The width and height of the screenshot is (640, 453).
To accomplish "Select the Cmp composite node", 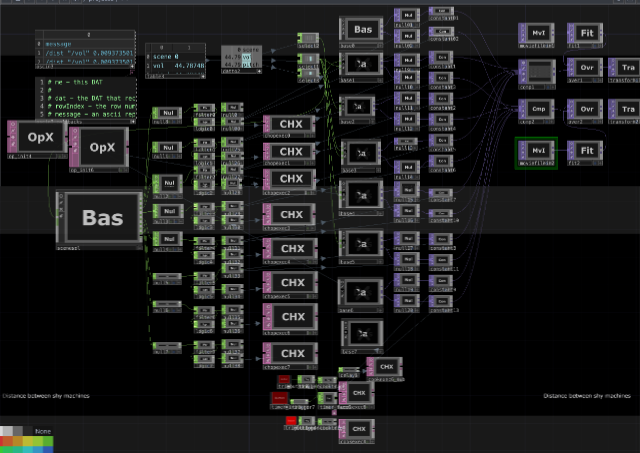I will (x=538, y=108).
